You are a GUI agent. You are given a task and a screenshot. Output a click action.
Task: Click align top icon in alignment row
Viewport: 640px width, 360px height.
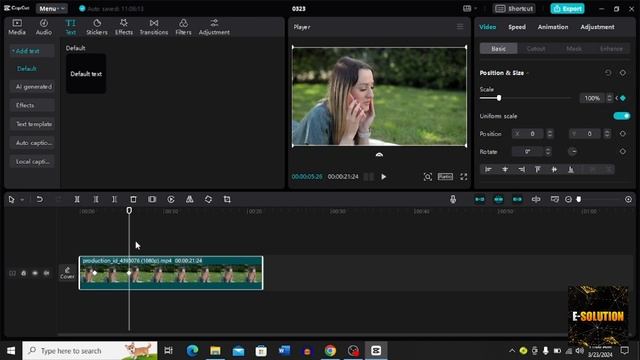coord(538,169)
